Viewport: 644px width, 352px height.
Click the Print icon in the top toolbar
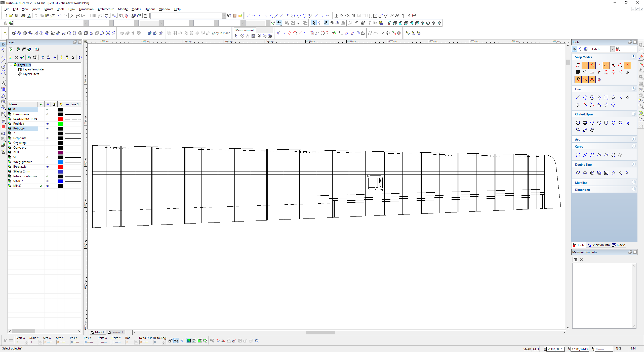(23, 16)
